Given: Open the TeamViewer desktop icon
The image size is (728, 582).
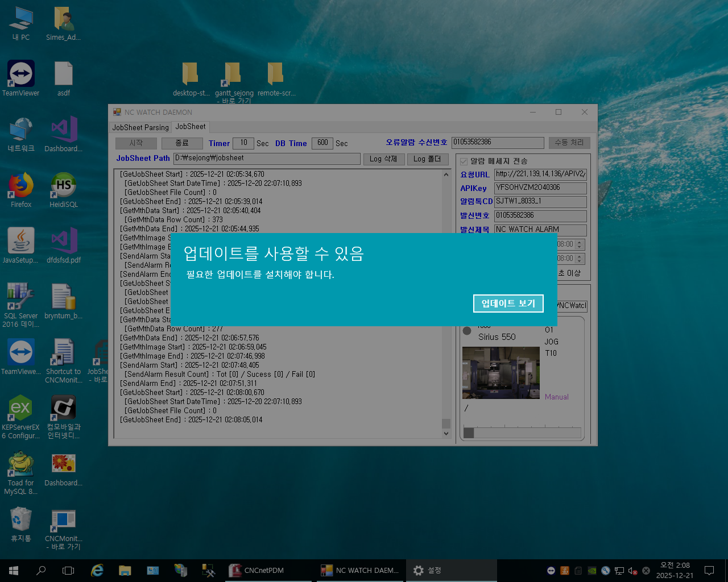Looking at the screenshot, I should pos(21,74).
